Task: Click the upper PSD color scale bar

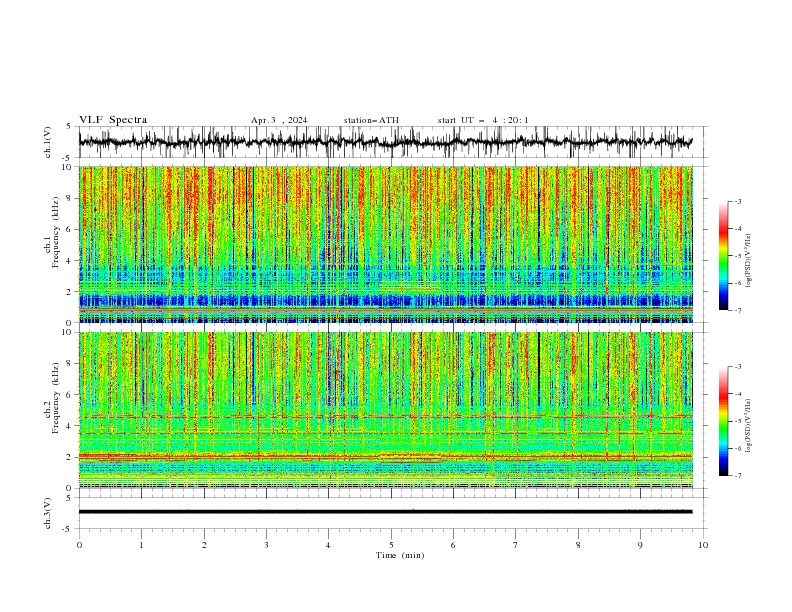Action: pos(723,256)
